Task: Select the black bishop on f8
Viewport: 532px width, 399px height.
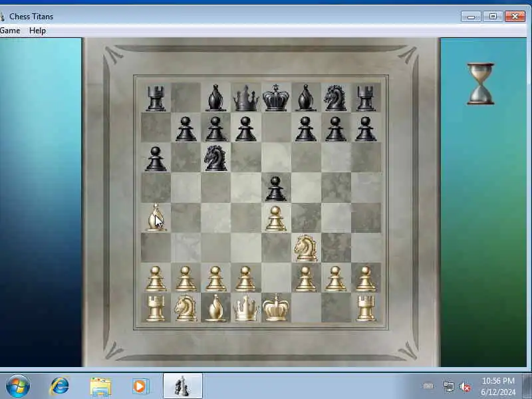Action: coord(305,98)
